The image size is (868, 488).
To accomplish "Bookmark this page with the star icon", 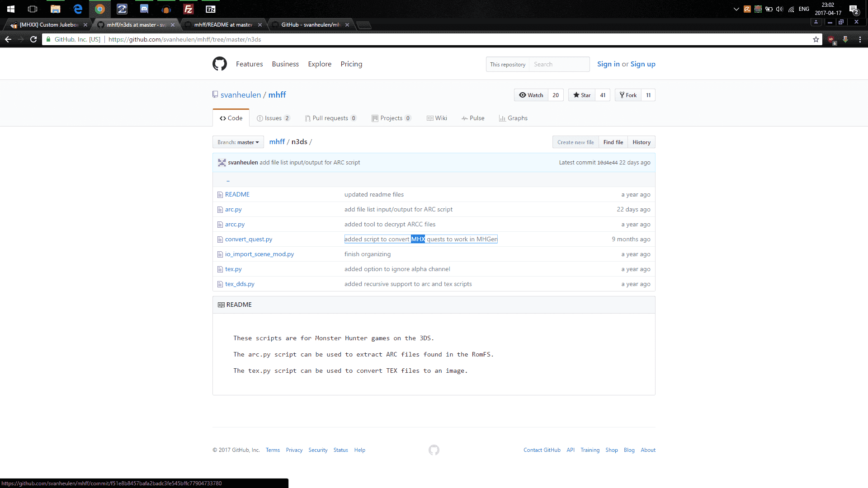I will coord(816,39).
